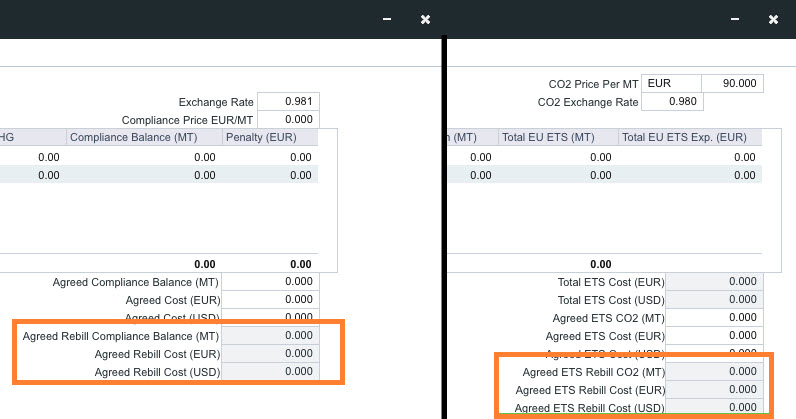
Task: Select the Total EU ETS (MT) column header
Action: 557,137
